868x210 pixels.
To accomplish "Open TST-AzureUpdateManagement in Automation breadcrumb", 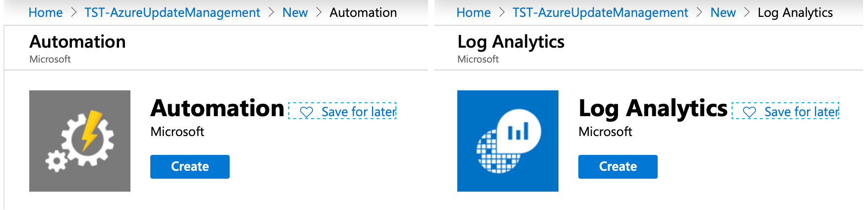I will [172, 12].
